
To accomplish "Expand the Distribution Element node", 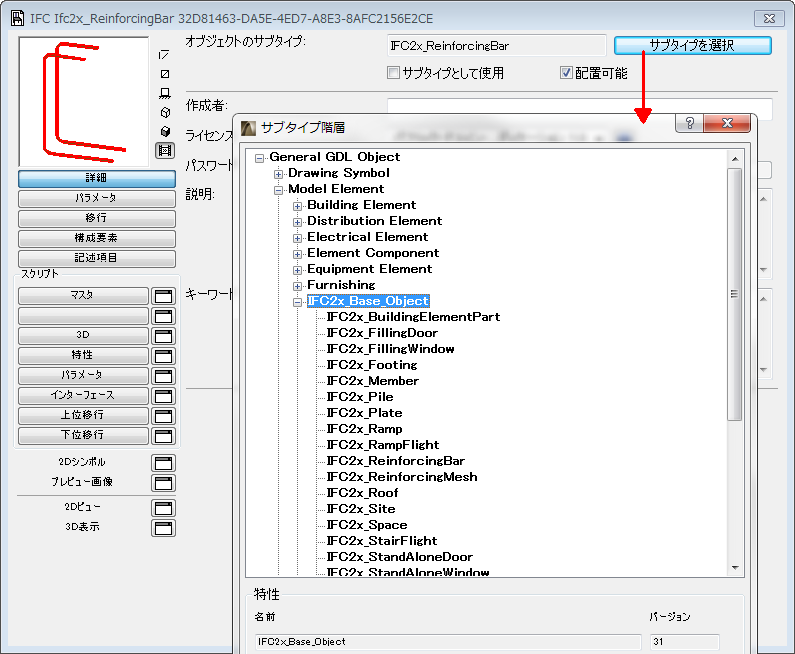I will (x=298, y=222).
